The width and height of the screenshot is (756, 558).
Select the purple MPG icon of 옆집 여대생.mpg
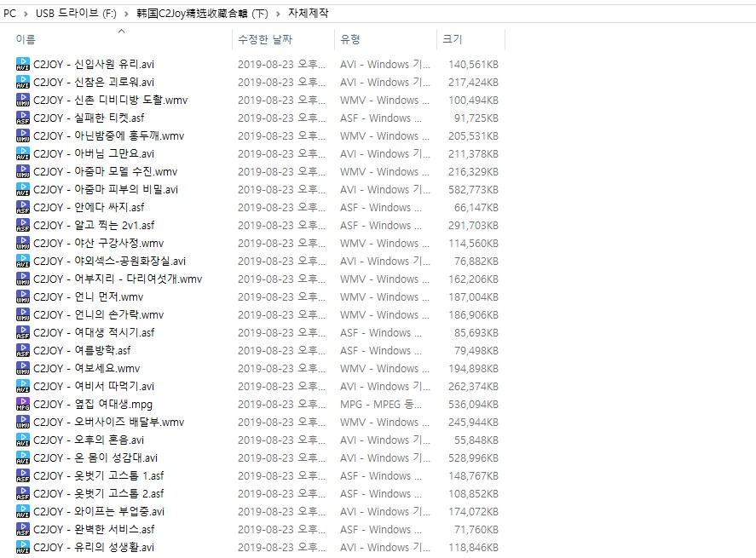(23, 404)
